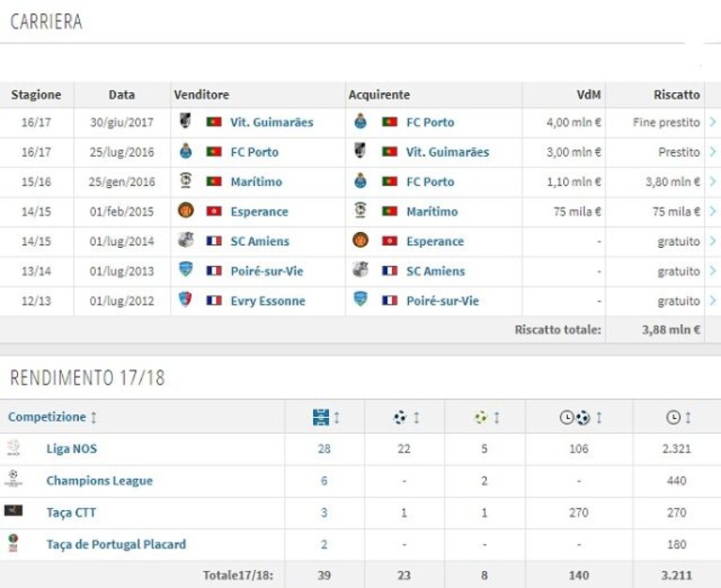Viewport: 721px width, 588px height.
Task: Click the Taça de Portugal Placard logo
Action: 13,543
